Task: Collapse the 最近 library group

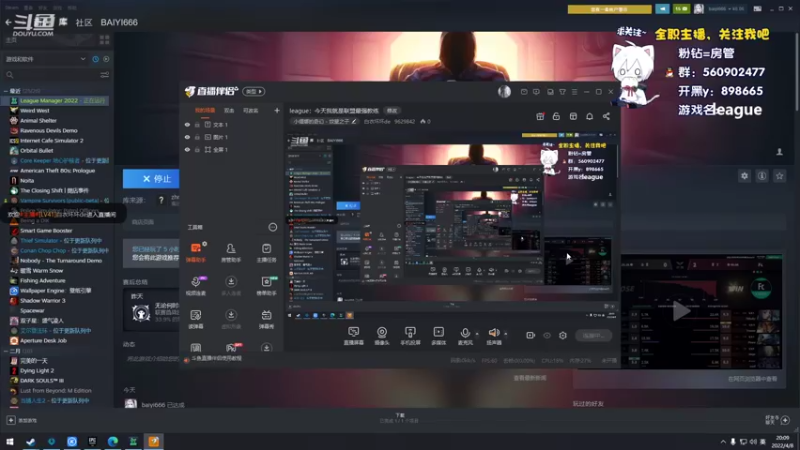Action: [x=6, y=91]
